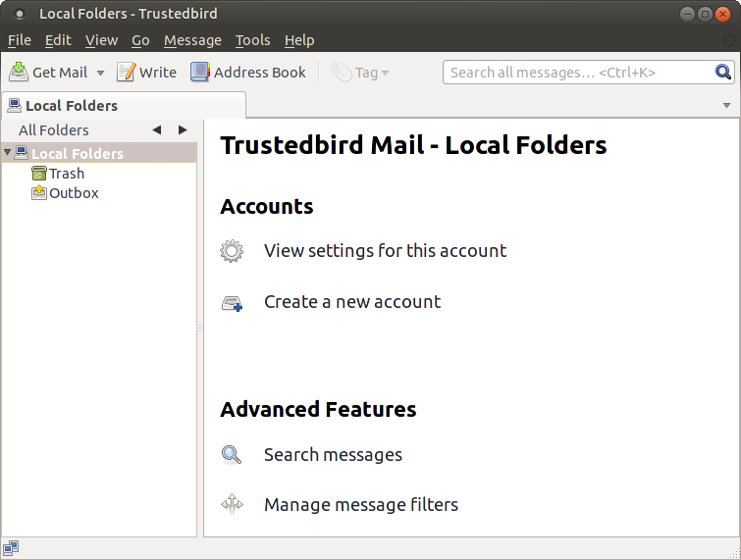
Task: Open the Tools menu
Action: (x=252, y=40)
